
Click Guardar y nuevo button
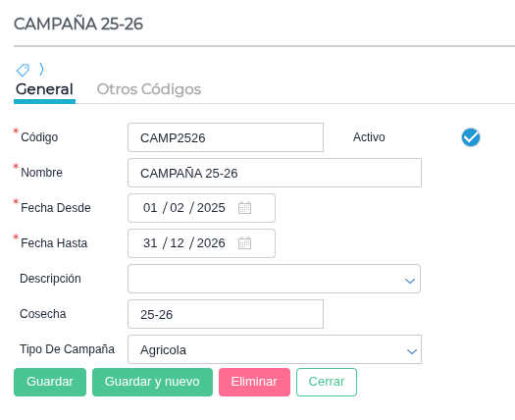[152, 382]
